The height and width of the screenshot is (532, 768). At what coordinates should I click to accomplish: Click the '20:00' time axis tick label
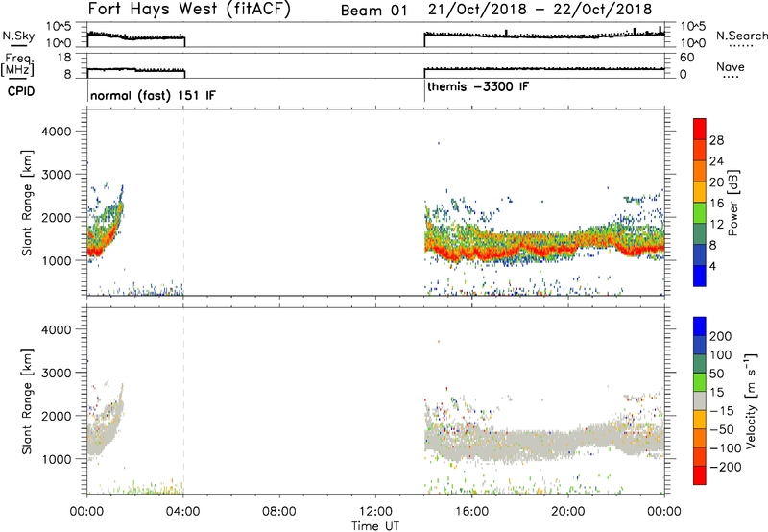pos(568,512)
